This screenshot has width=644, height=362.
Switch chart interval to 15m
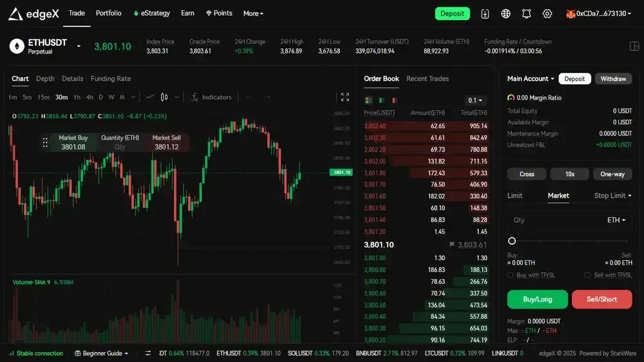click(x=44, y=97)
